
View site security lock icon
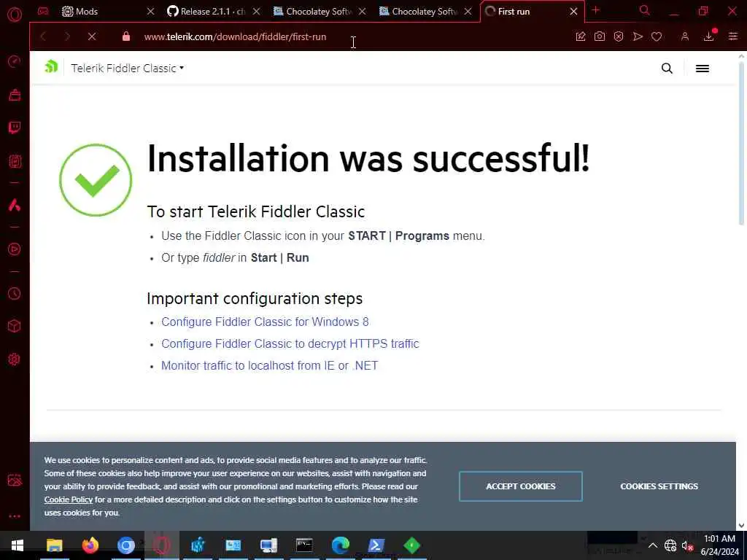click(x=125, y=36)
